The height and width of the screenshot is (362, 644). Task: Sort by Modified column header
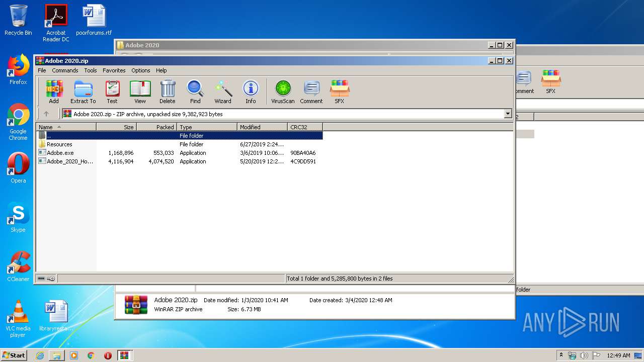coord(262,127)
